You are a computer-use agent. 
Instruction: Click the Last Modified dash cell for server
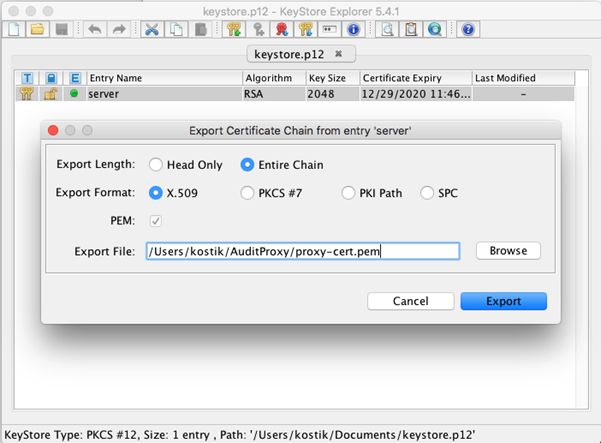[523, 94]
